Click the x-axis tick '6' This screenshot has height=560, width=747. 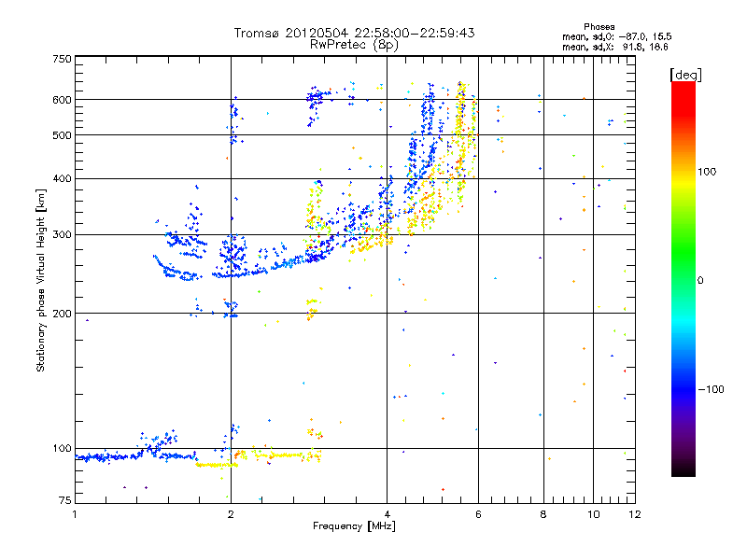coord(478,514)
